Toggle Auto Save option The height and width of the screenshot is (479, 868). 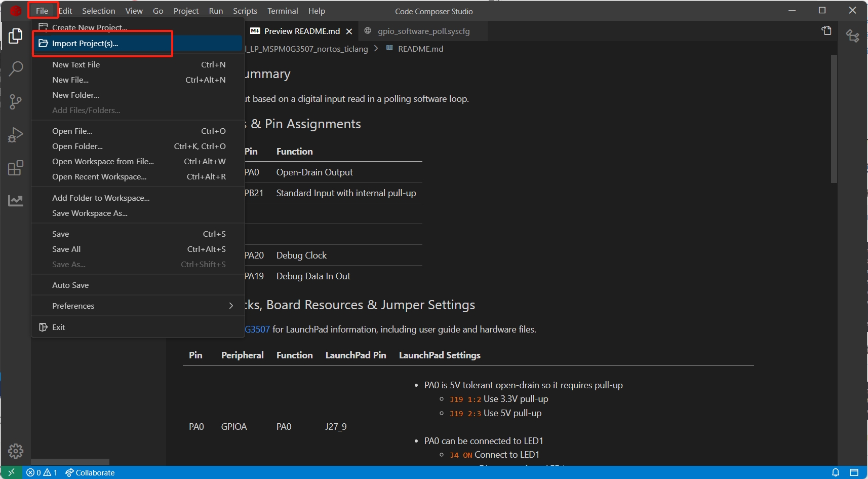pyautogui.click(x=138, y=285)
